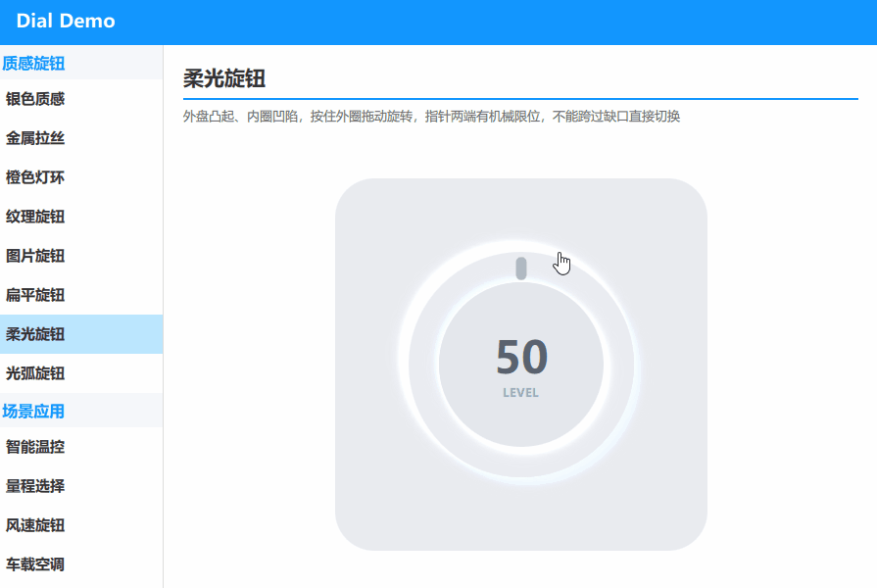Select the 扁平旋钮 entry

(x=81, y=295)
